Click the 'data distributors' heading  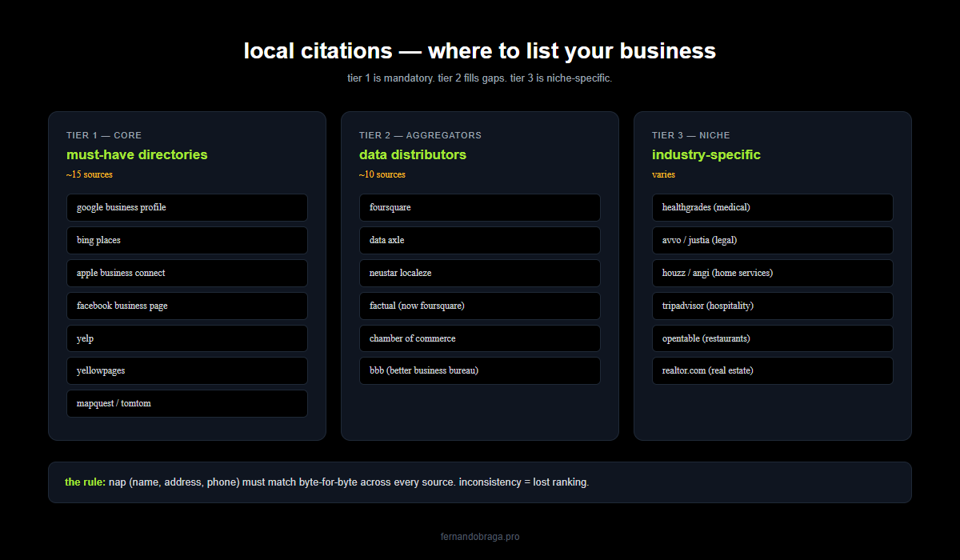[x=413, y=154]
